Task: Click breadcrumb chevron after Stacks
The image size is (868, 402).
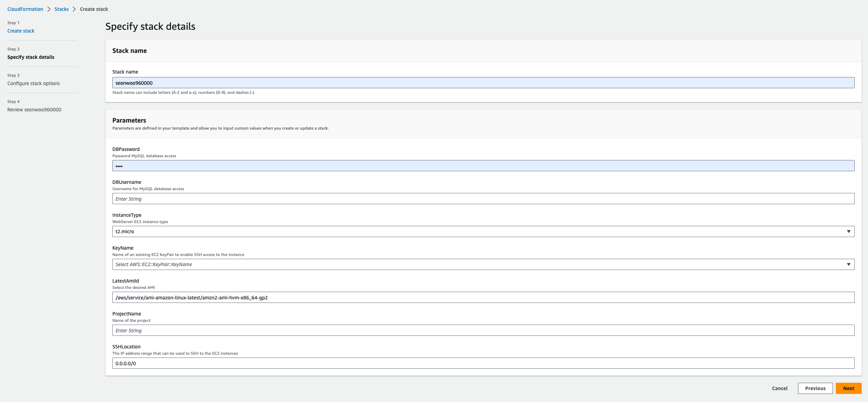Action: click(x=74, y=9)
